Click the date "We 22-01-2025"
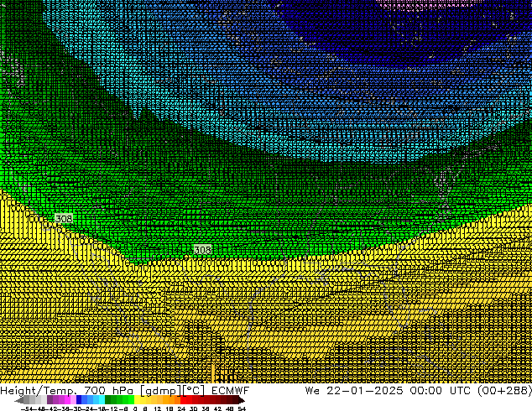This screenshot has height=411, width=532. [x=354, y=391]
